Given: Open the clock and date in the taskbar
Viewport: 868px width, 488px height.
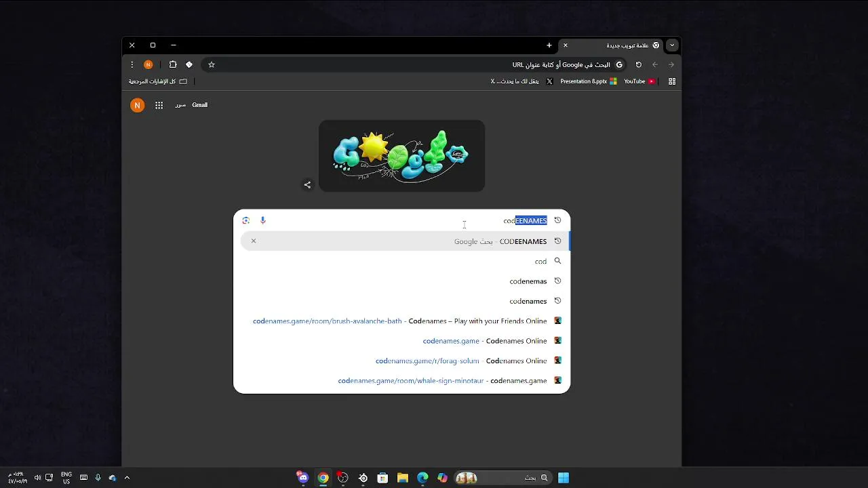Looking at the screenshot, I should 18,478.
